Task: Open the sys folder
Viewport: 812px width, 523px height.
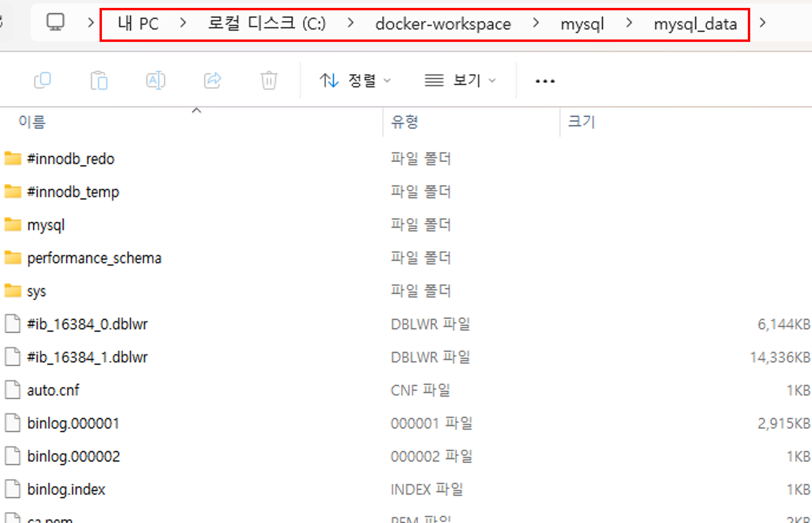Action: tap(36, 291)
